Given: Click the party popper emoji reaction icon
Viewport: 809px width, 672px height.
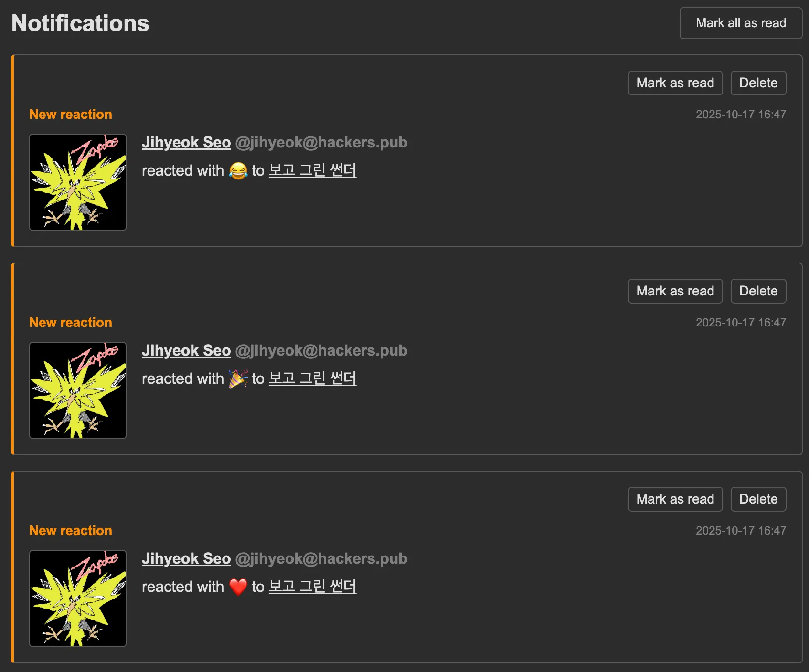Looking at the screenshot, I should tap(238, 378).
